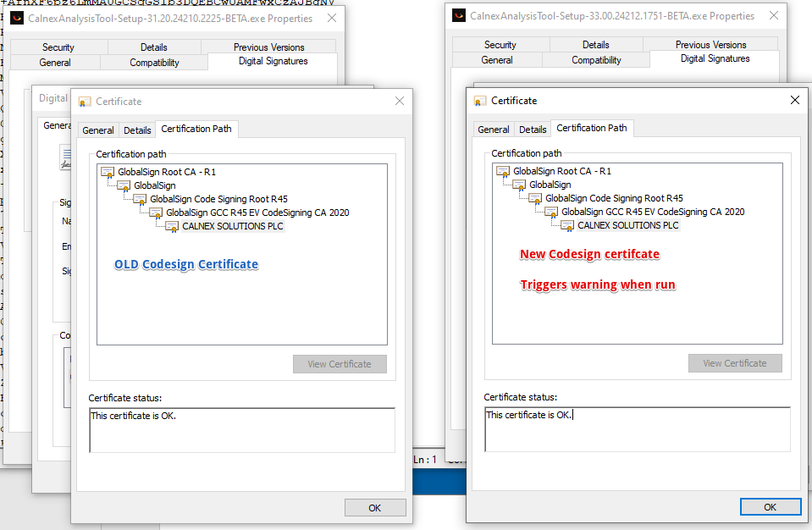Click CALNEX SOLUTIONS PLC certificate icon in left dialog
Image resolution: width=812 pixels, height=530 pixels.
click(x=172, y=226)
